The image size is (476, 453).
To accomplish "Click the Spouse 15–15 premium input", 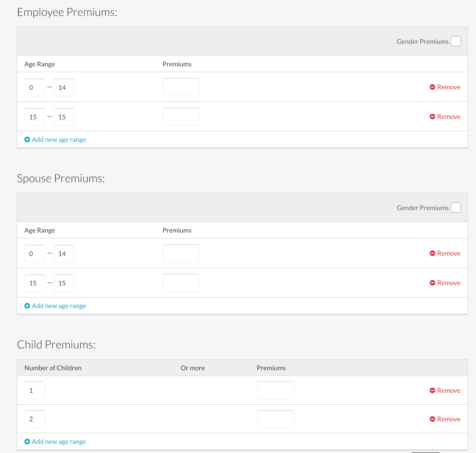I will pos(181,283).
